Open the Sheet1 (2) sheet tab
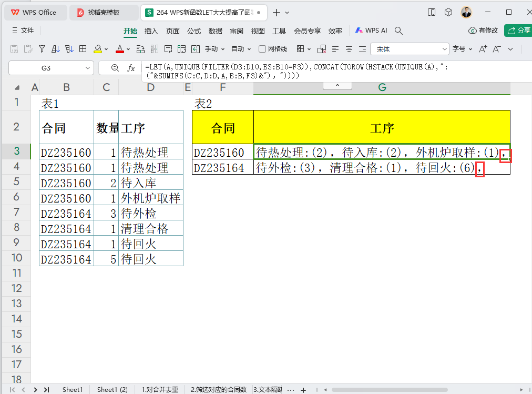 pos(112,390)
